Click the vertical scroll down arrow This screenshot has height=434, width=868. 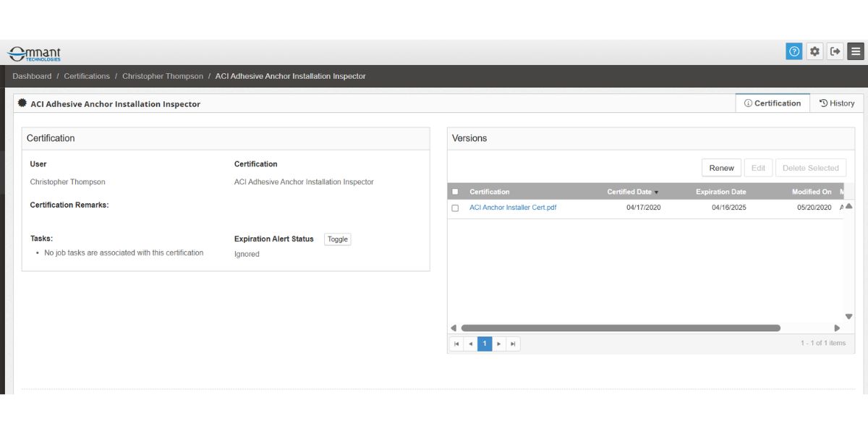pyautogui.click(x=848, y=316)
